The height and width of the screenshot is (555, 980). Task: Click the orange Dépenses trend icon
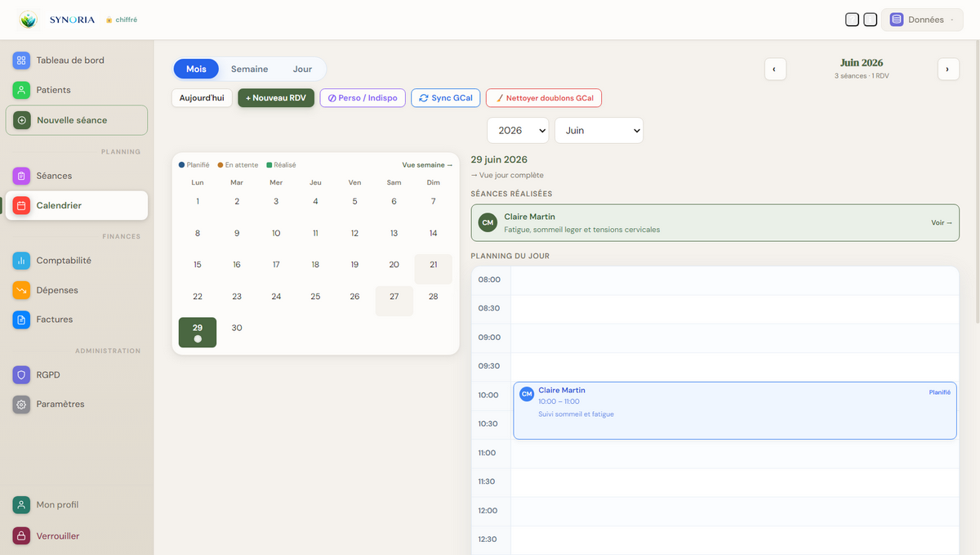[21, 290]
